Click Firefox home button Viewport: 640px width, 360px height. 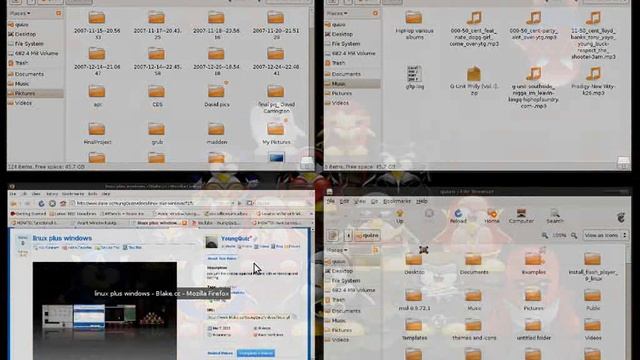click(x=63, y=203)
